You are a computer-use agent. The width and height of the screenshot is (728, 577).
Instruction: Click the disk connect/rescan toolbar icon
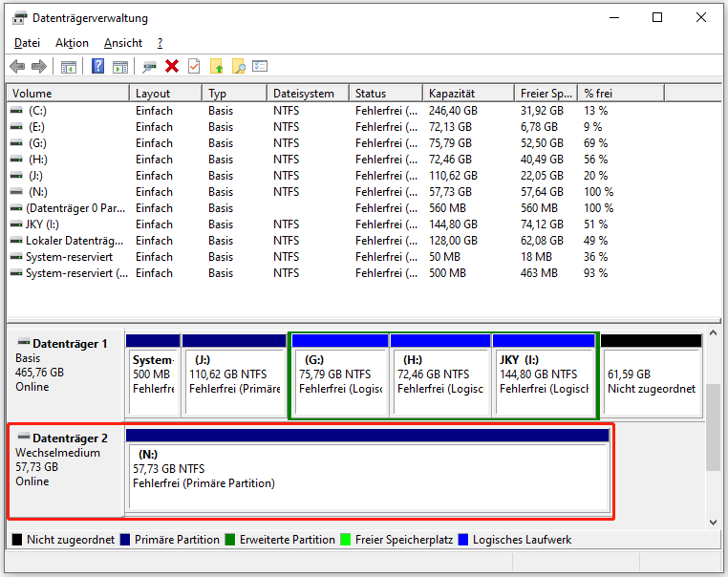point(149,66)
